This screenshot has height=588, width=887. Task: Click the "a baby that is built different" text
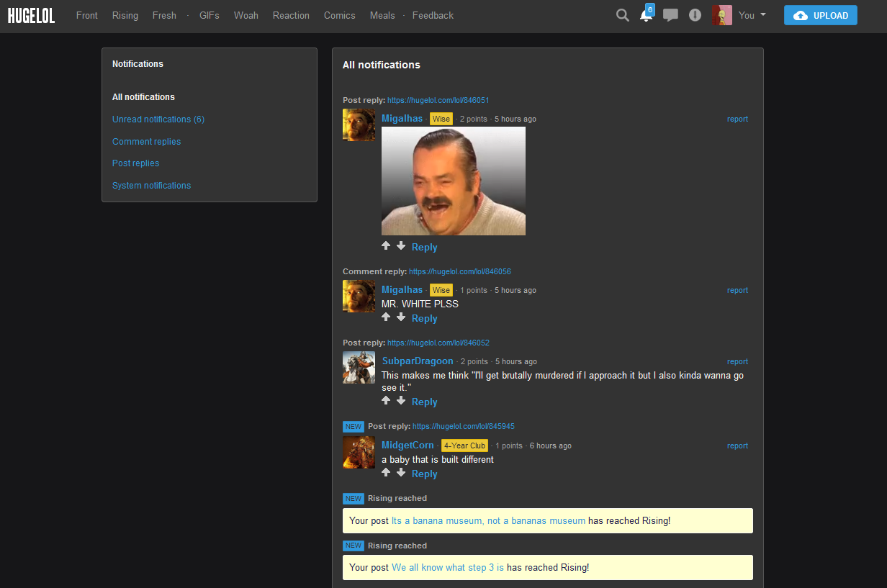(438, 459)
